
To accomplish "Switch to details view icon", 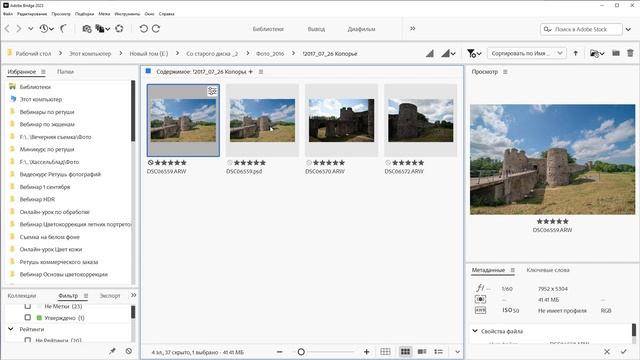I will (422, 352).
